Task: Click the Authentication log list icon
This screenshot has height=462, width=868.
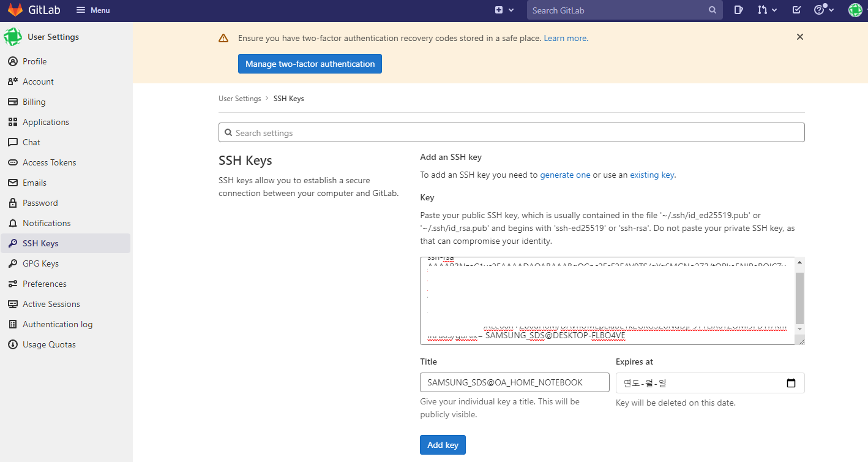Action: [12, 324]
